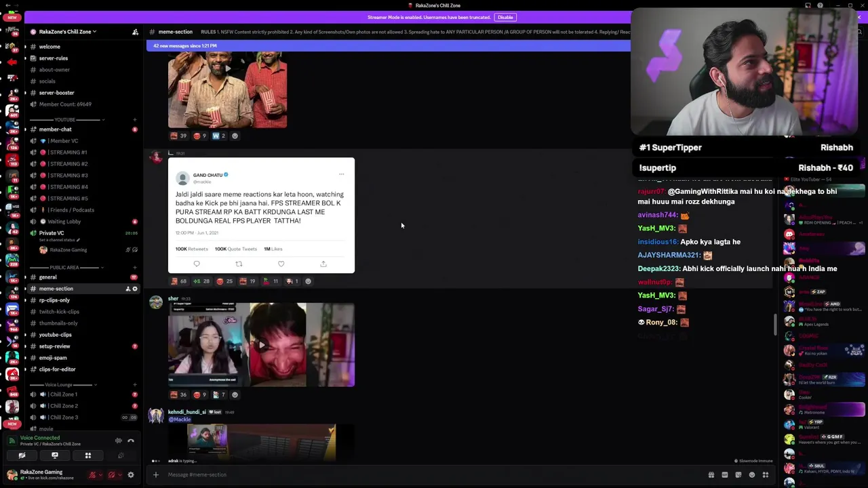Open microphone input options arrow
The height and width of the screenshot is (488, 868).
[100, 475]
